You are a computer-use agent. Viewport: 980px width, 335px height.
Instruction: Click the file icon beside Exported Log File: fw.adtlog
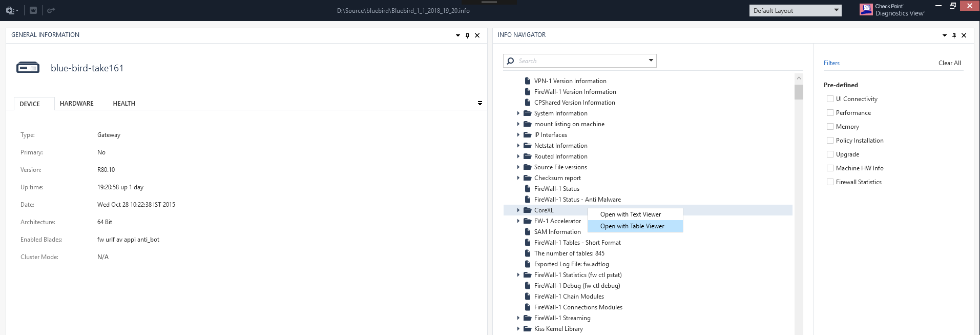pyautogui.click(x=527, y=264)
